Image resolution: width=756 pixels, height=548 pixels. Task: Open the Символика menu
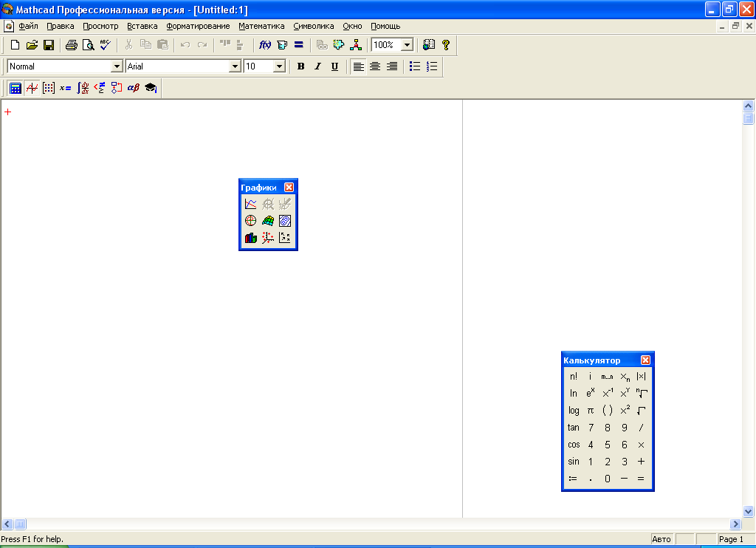313,26
